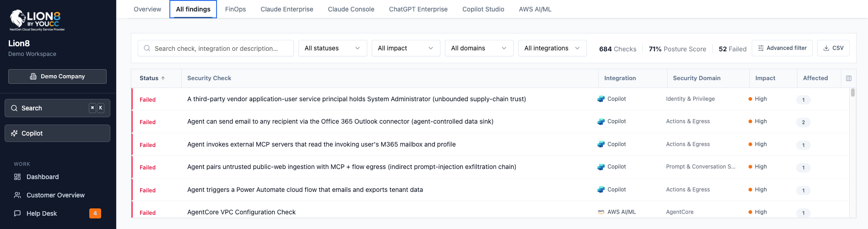Sort by Security Check column header
Image resolution: width=868 pixels, height=229 pixels.
pyautogui.click(x=209, y=78)
